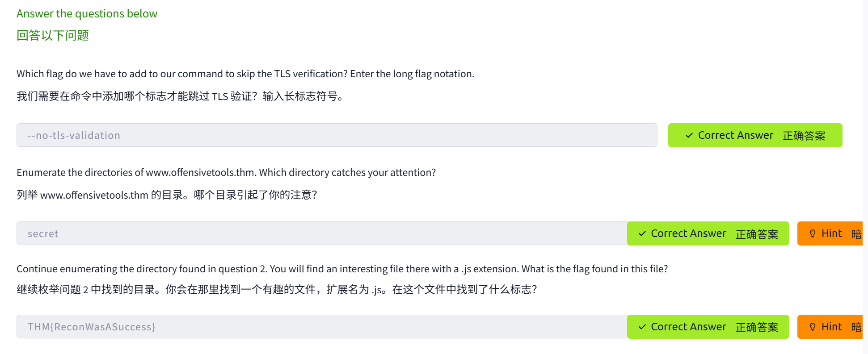Click the TLS verification question text
The width and height of the screenshot is (868, 354).
(x=245, y=74)
